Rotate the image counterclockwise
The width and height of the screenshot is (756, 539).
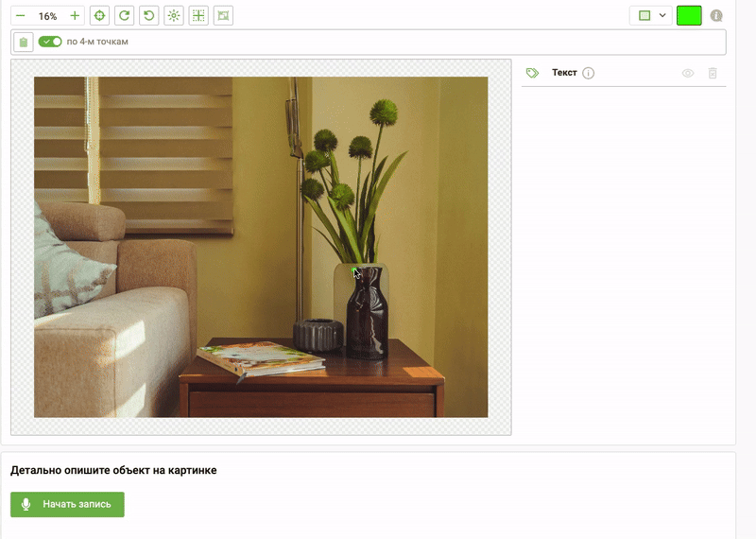point(149,15)
